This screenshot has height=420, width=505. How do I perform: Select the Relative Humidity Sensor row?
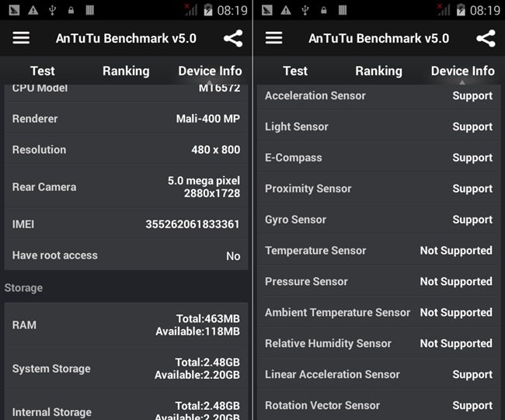pos(378,343)
